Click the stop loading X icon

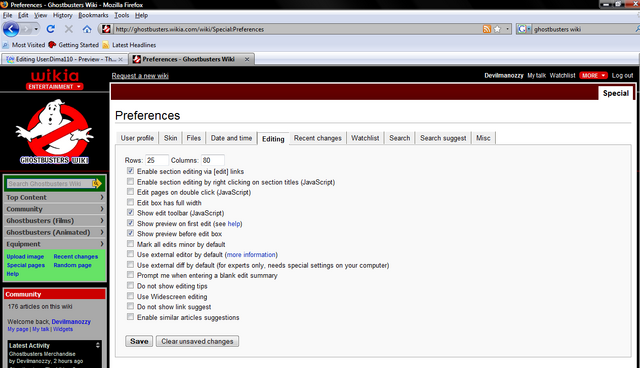(x=69, y=29)
